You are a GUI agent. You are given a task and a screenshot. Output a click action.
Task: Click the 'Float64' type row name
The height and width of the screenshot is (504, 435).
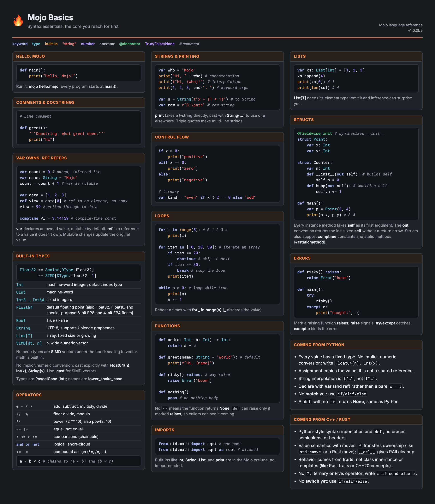24,307
